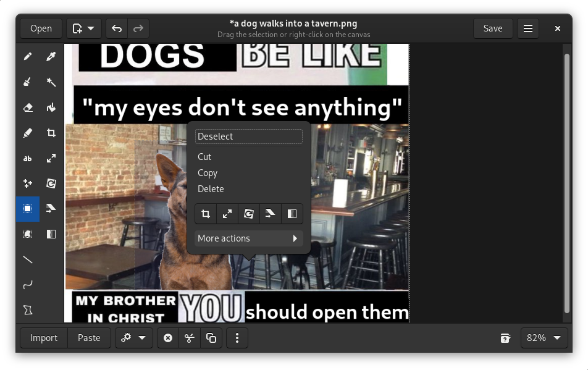Screen dimensions: 588x370
Task: Open the 82% zoom dropdown
Action: click(545, 338)
